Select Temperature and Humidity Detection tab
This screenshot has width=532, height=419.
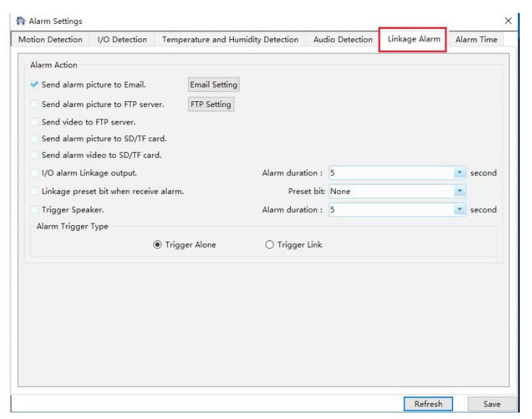230,40
